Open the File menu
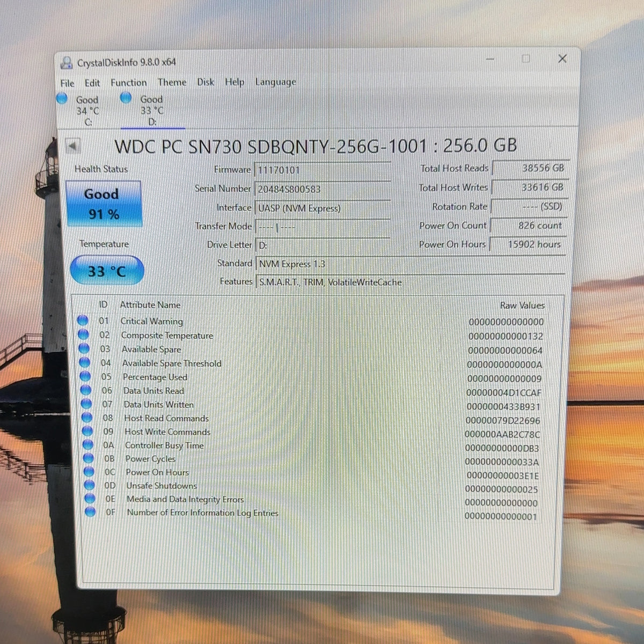644x644 pixels. tap(67, 83)
